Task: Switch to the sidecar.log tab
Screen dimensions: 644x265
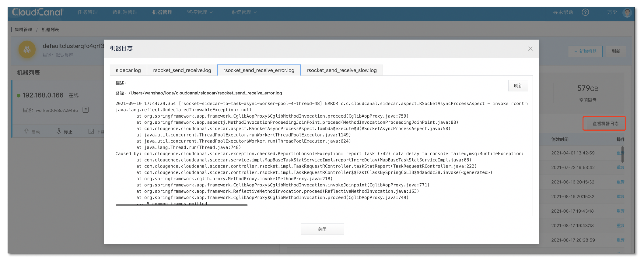Action: click(128, 70)
